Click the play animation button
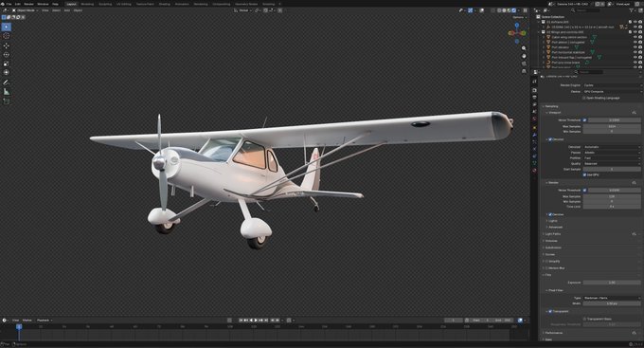644x348 pixels. (256, 321)
